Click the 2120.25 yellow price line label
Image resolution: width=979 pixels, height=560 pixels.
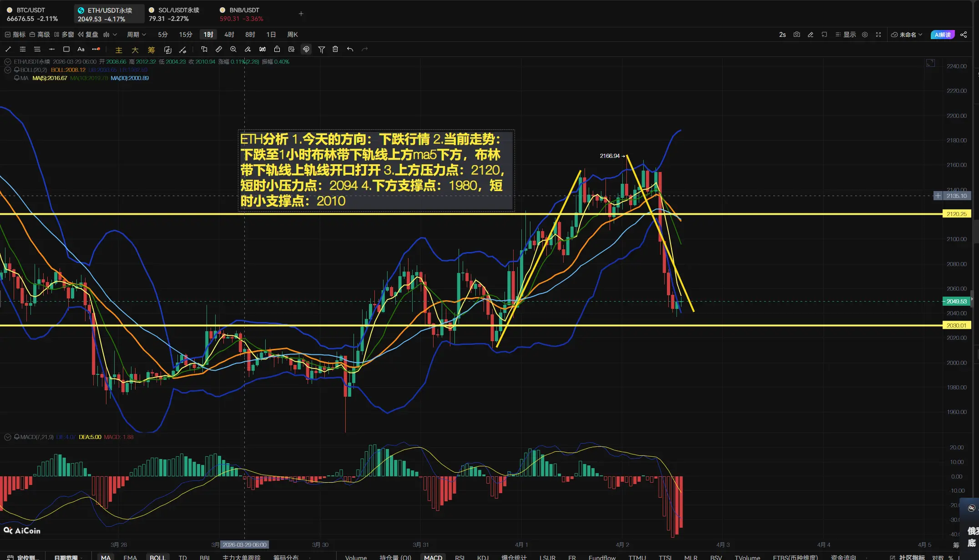coord(956,214)
